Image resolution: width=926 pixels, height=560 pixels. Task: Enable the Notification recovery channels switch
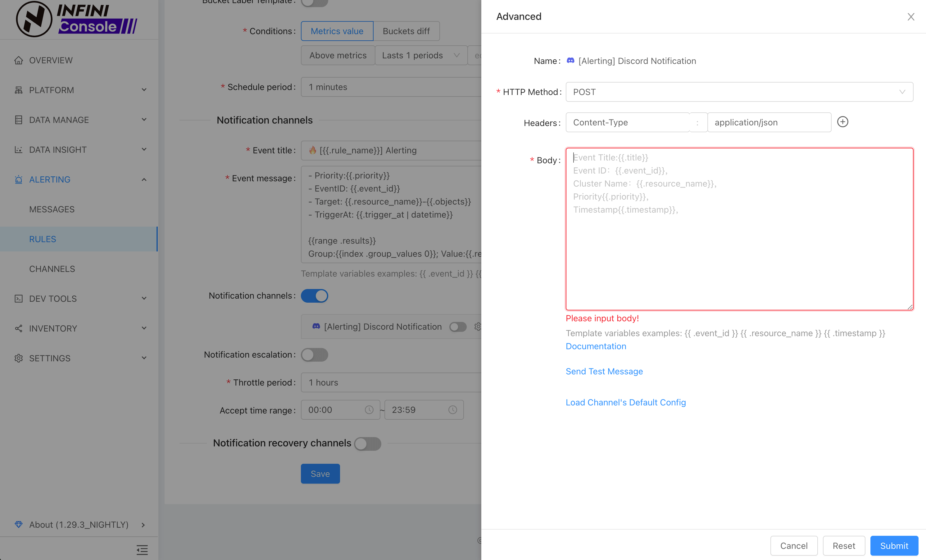pos(368,444)
